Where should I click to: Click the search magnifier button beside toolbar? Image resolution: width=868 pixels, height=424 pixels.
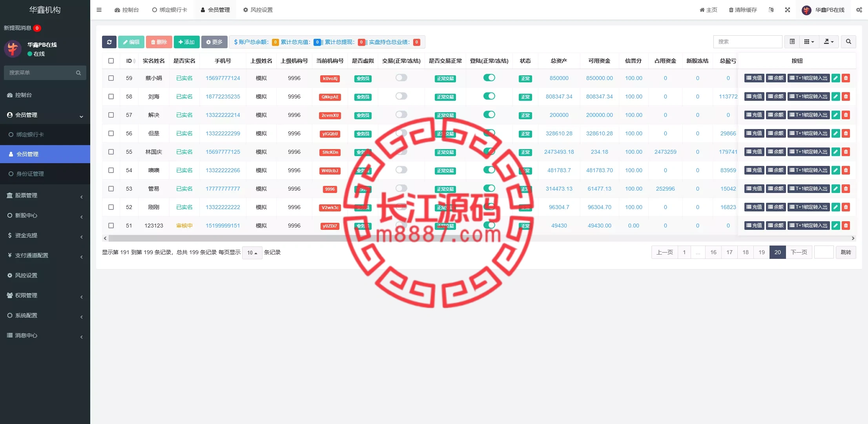[848, 42]
